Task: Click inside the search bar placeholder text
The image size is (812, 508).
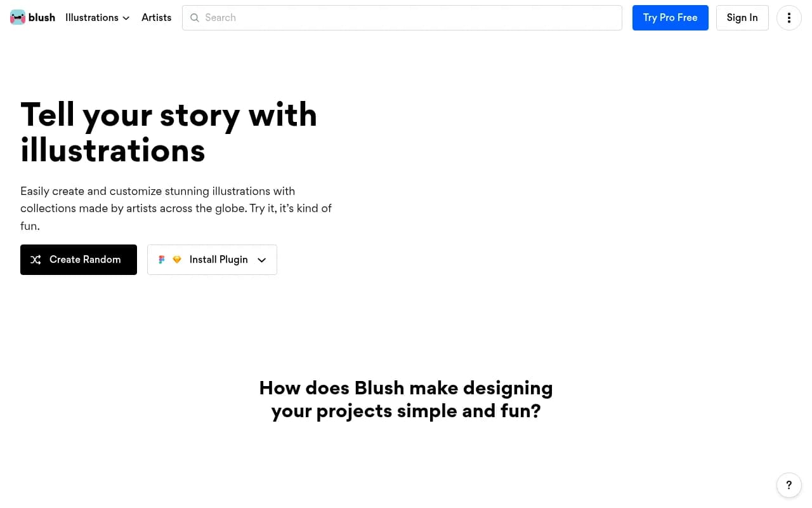Action: (x=220, y=18)
